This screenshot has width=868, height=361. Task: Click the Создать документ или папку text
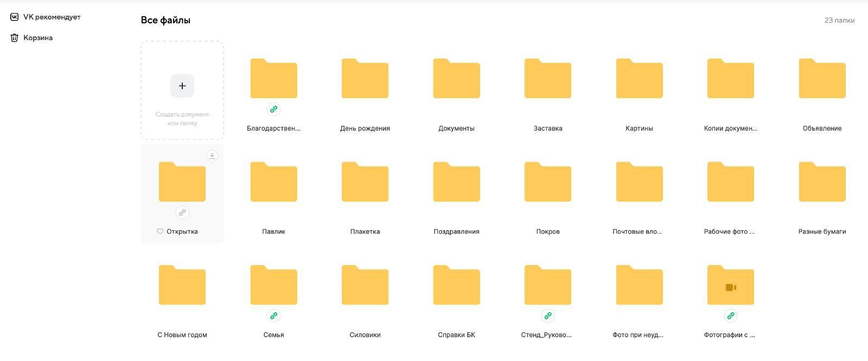[182, 119]
